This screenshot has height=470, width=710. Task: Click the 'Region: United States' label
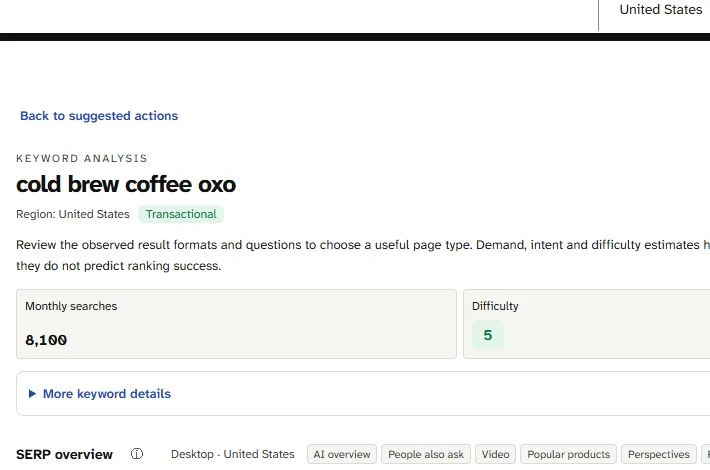coord(73,214)
